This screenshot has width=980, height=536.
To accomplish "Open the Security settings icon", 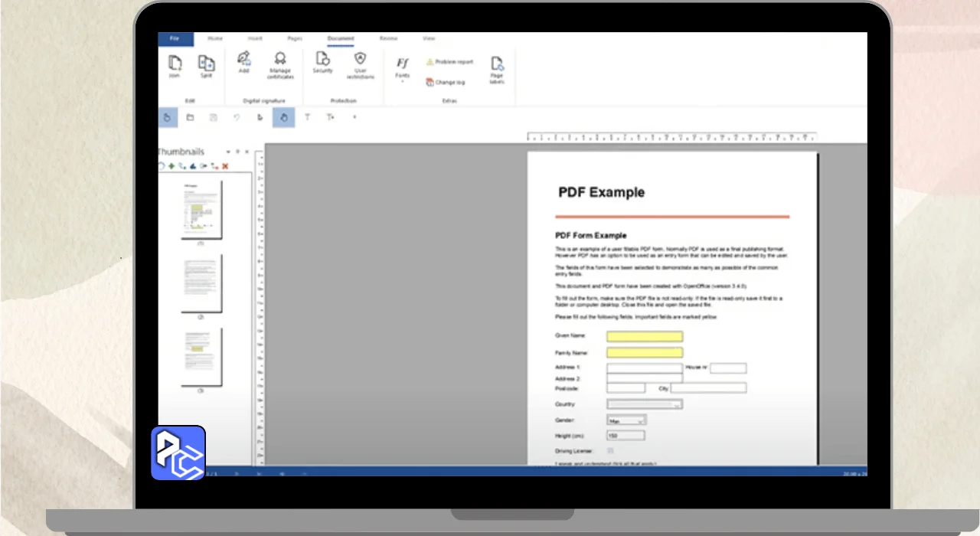I will point(322,63).
